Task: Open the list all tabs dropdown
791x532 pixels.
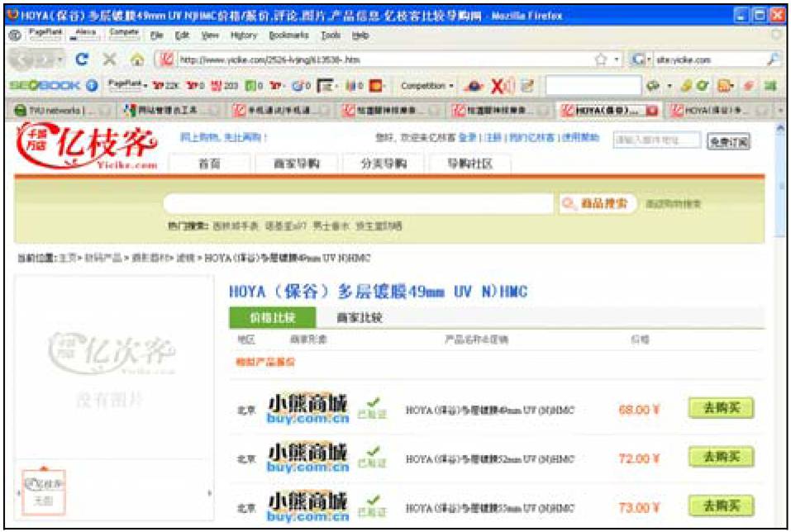Action: [x=780, y=110]
